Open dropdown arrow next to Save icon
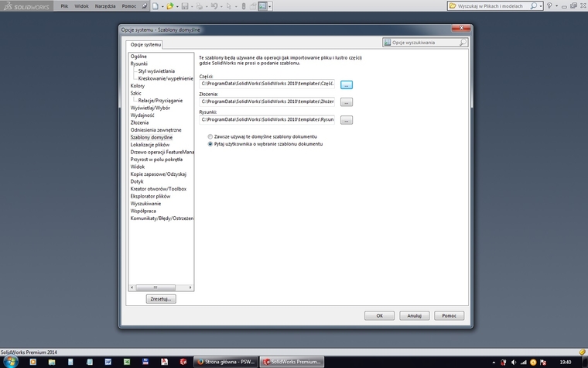588x368 pixels. pyautogui.click(x=192, y=6)
